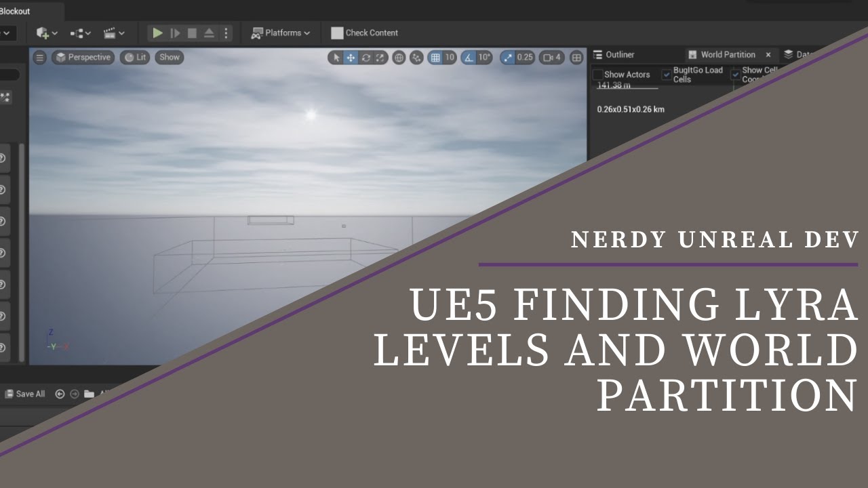Enable the Show Actors checkbox
This screenshot has width=868, height=488.
pyautogui.click(x=598, y=75)
